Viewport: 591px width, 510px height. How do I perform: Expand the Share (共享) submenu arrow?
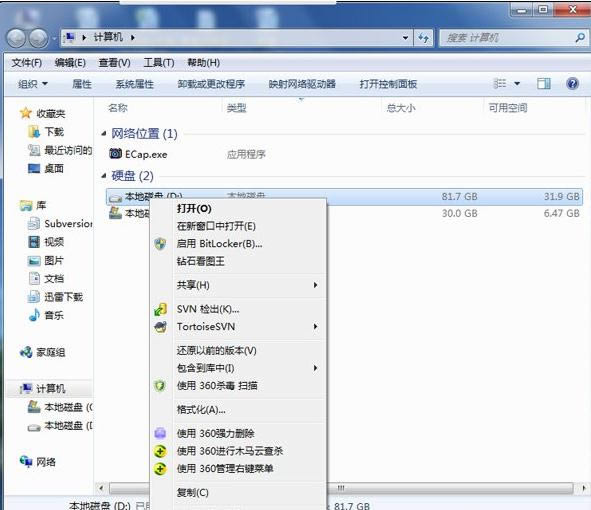(315, 285)
